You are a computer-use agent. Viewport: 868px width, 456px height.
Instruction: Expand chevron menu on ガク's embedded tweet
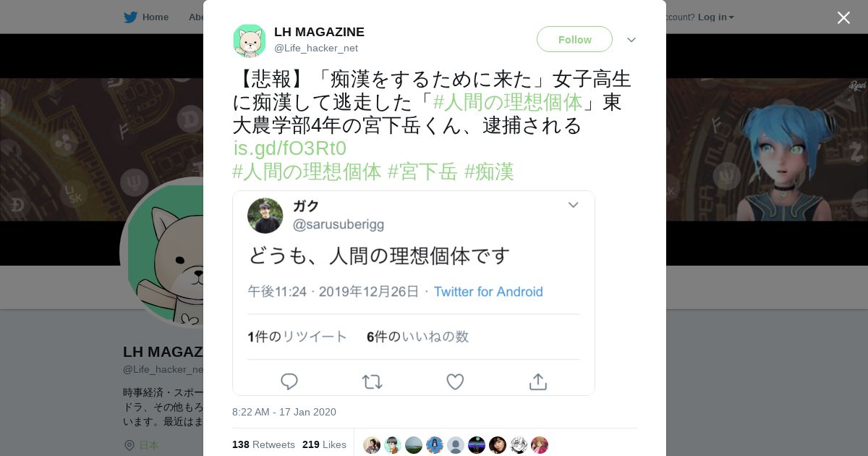point(573,205)
